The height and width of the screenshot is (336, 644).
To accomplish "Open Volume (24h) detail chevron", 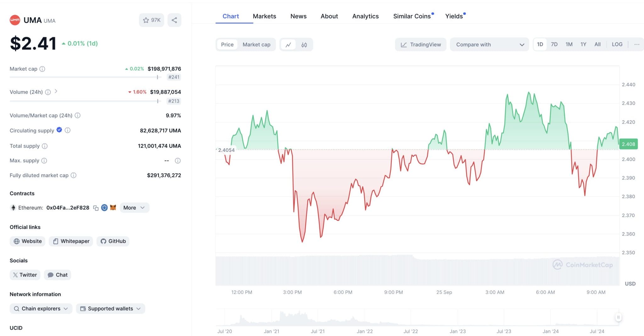I will click(56, 91).
